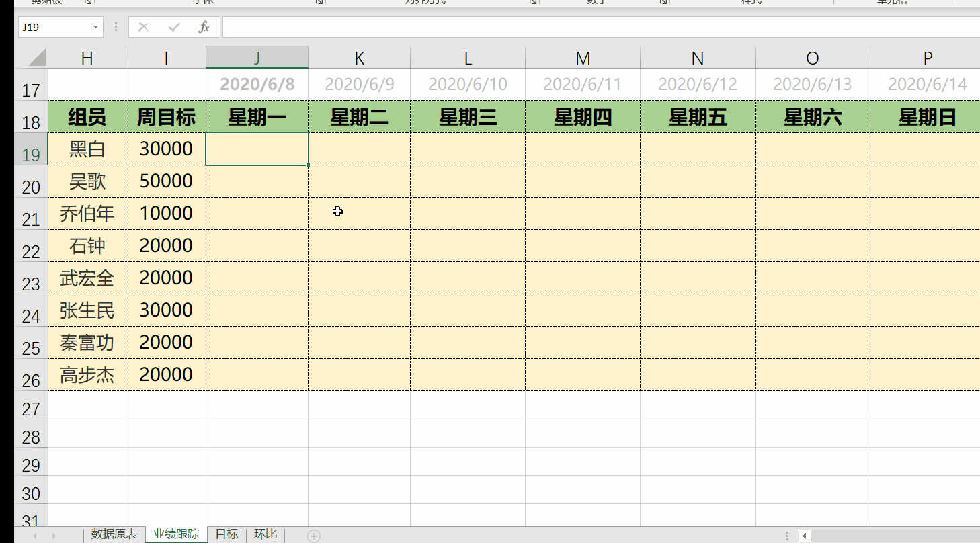Switch to the 目标 sheet tab
Viewport: 980px width, 543px height.
[x=227, y=534]
